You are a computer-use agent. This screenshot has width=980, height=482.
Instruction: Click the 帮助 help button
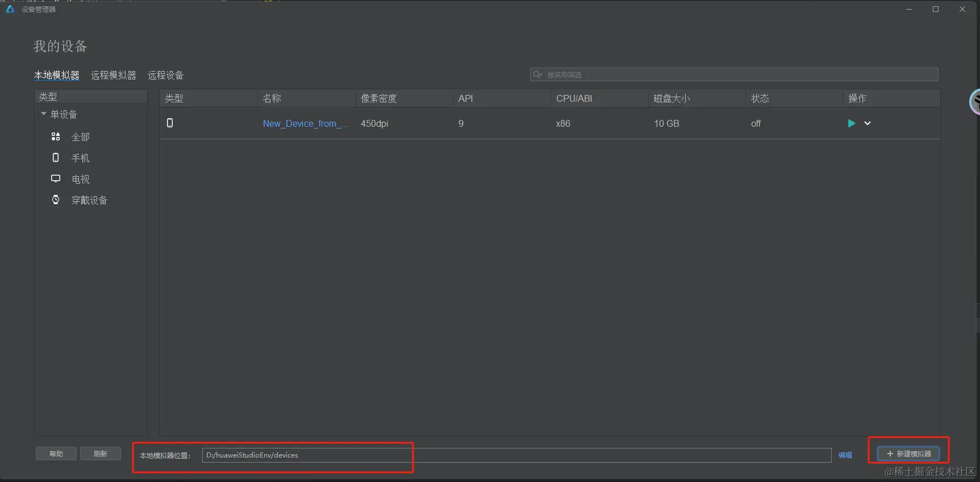56,454
